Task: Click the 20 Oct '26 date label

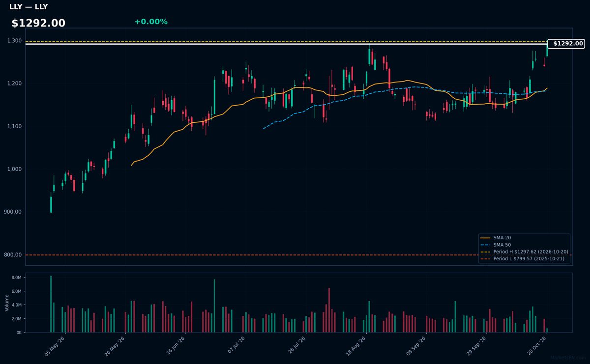Action: [x=536, y=346]
